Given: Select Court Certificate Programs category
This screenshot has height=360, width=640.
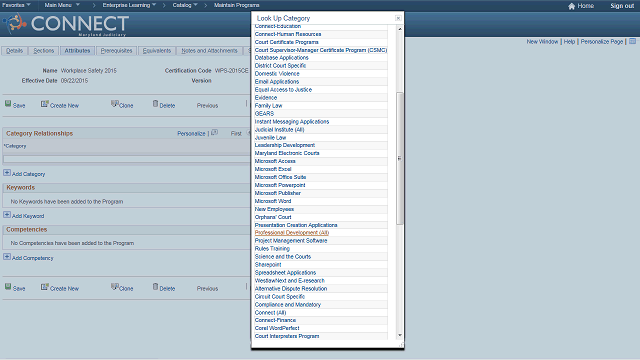Looking at the screenshot, I should tap(287, 42).
